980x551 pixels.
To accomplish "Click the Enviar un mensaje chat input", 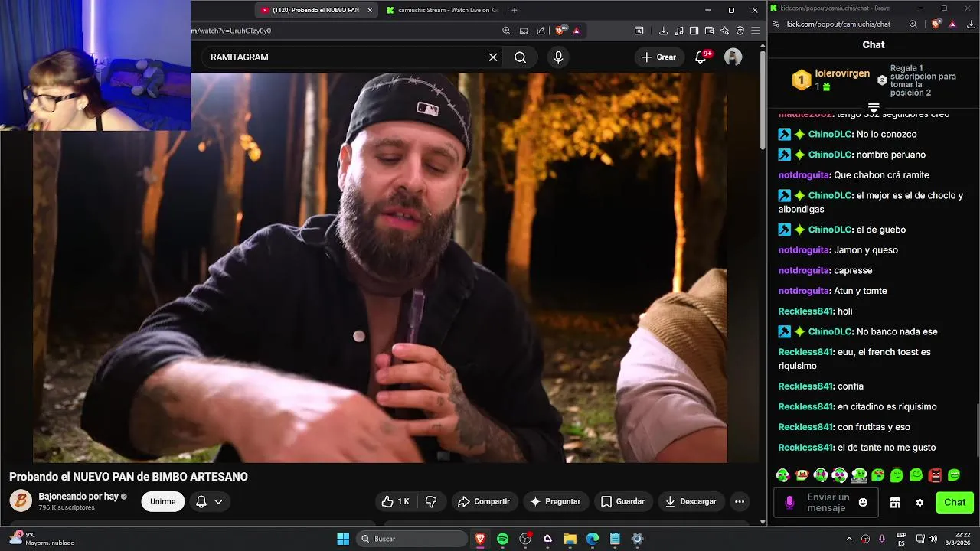I will [827, 503].
